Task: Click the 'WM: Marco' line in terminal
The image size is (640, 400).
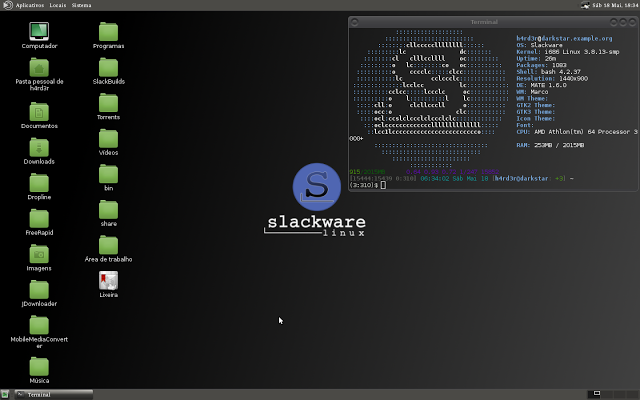Action: 532,92
